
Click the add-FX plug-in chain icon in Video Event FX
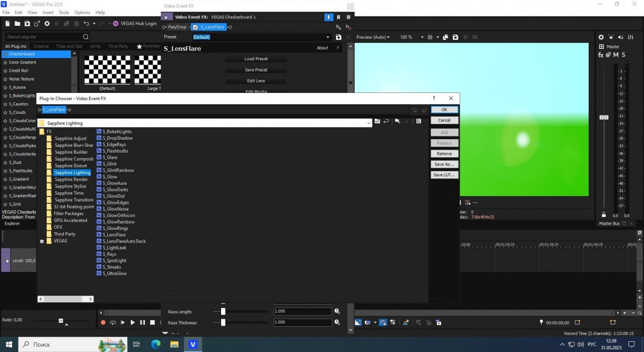[339, 27]
